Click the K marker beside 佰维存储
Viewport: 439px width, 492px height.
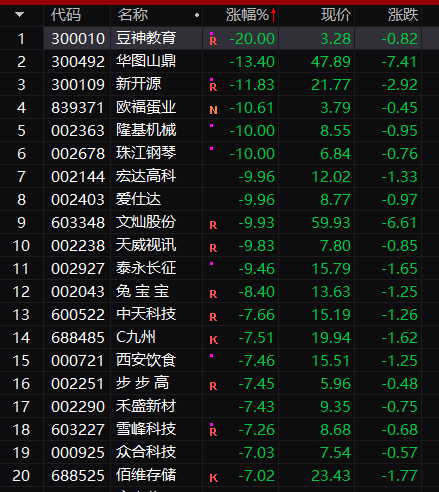tap(213, 478)
